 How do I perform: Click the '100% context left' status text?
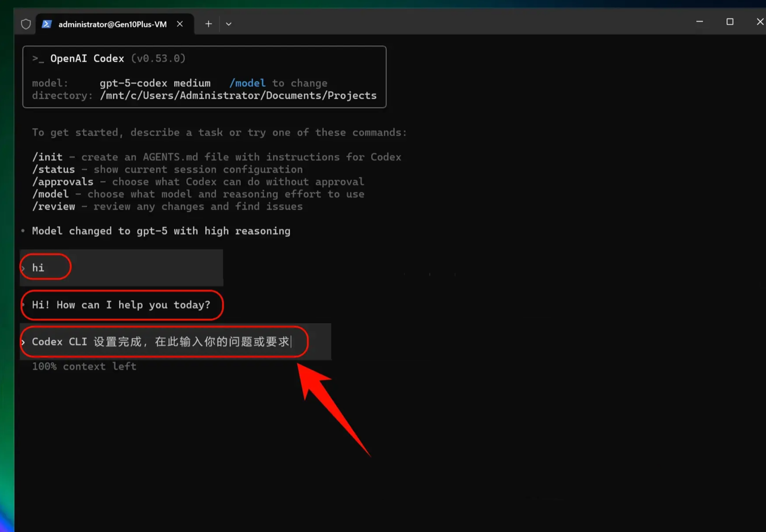84,367
